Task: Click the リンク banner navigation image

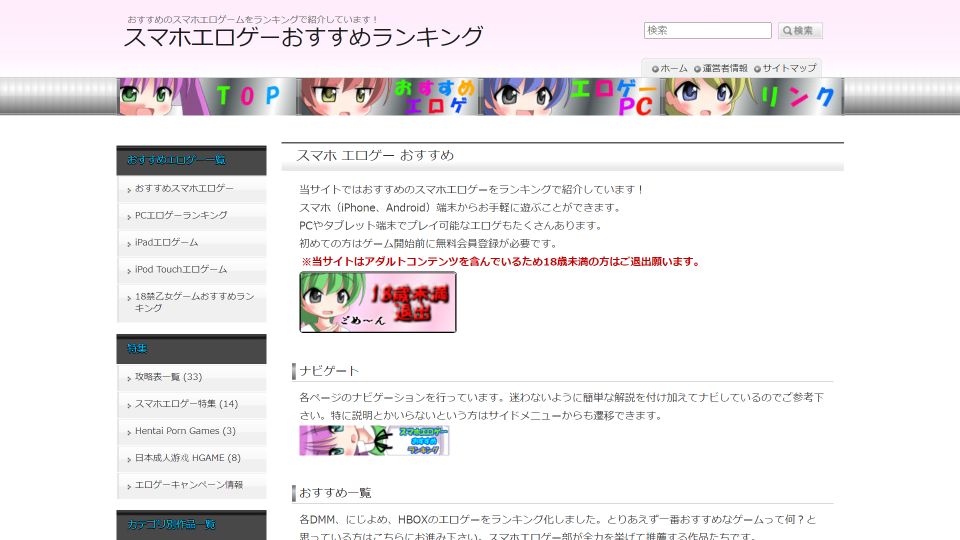Action: point(752,97)
